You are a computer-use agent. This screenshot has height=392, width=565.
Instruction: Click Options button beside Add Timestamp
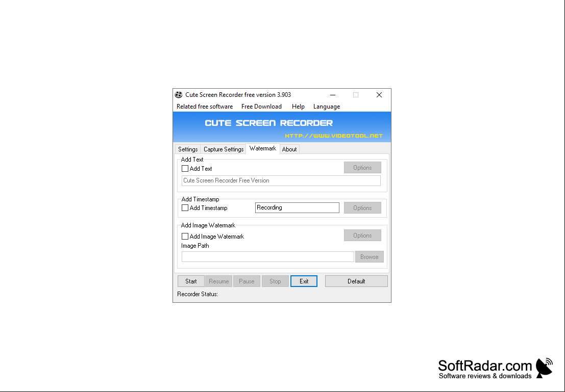tap(362, 207)
